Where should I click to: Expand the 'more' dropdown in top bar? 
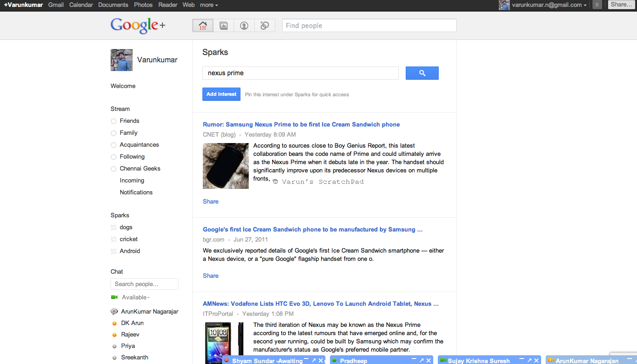click(209, 5)
